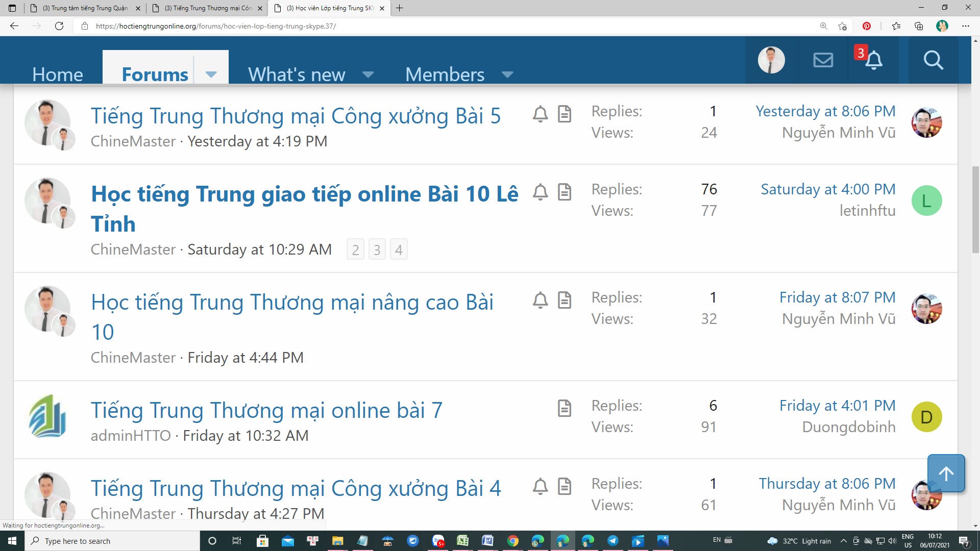Click the scroll-to-top arrow button
Screen dimensions: 980x551
pyautogui.click(x=946, y=473)
